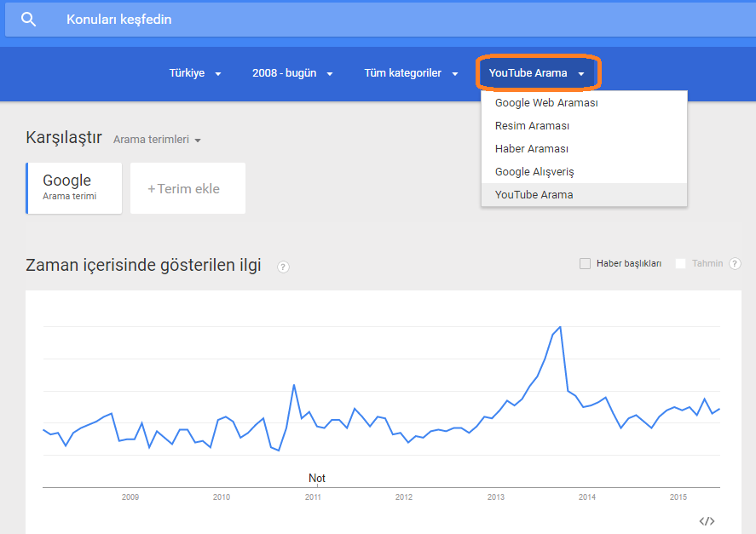Collapse the YouTube Arama dropdown
Screen dimensions: 756x534
pos(537,73)
